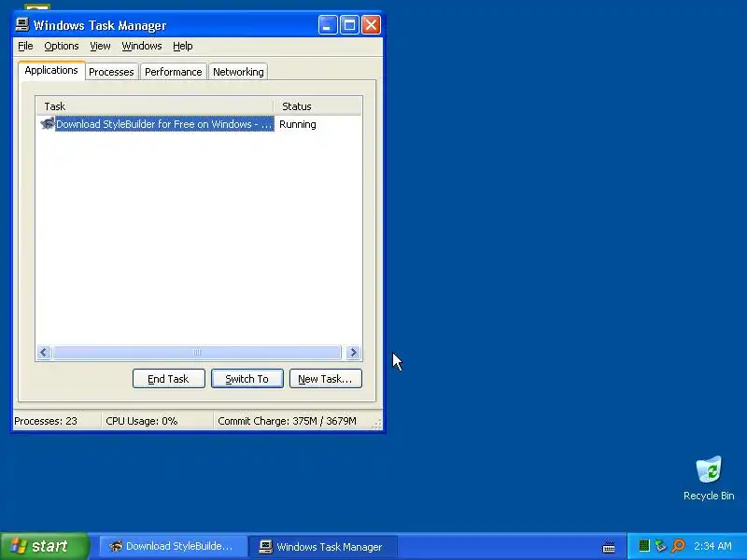Click the green CPU usage tray icon
The image size is (747, 560).
point(644,546)
